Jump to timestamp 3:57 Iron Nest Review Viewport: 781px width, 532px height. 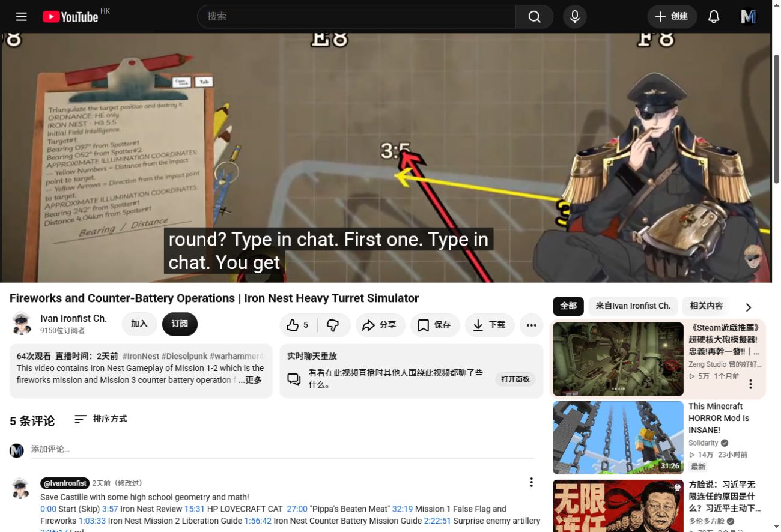pyautogui.click(x=110, y=509)
